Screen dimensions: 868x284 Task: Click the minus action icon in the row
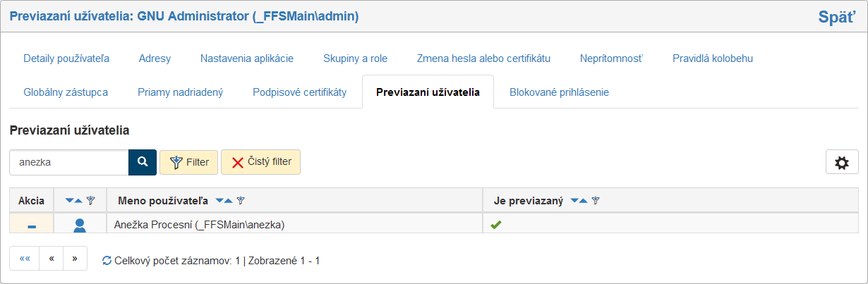point(32,226)
